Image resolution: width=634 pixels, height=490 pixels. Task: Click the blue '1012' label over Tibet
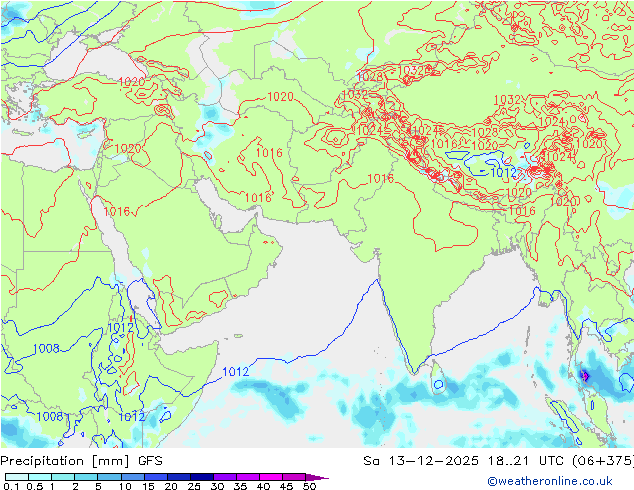coord(503,173)
